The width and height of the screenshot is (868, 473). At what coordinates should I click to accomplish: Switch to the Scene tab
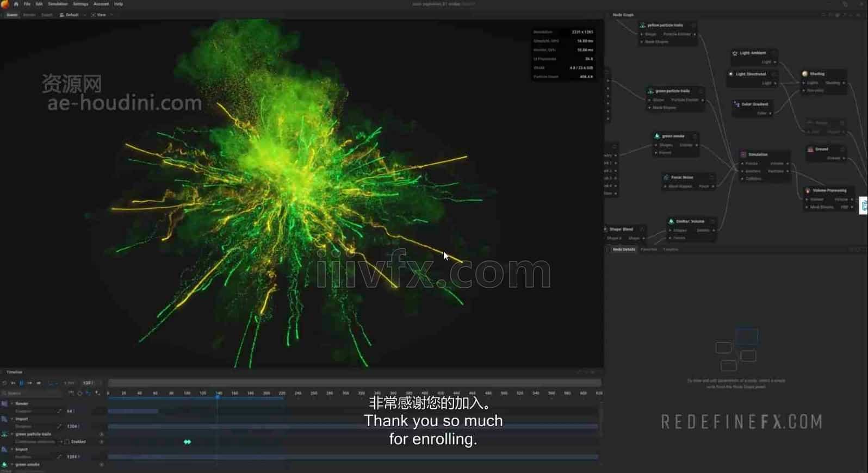click(x=11, y=15)
